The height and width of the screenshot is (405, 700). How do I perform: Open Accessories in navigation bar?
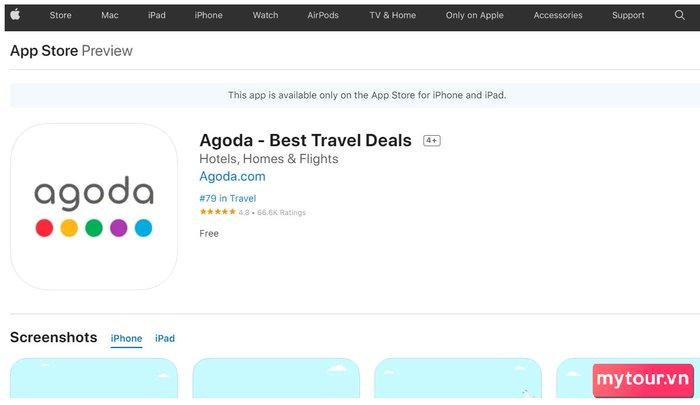[558, 15]
